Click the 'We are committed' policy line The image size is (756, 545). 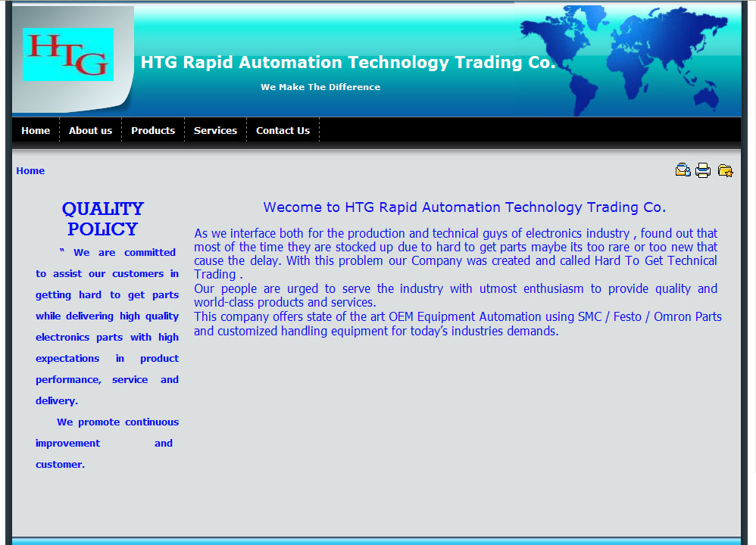(117, 253)
